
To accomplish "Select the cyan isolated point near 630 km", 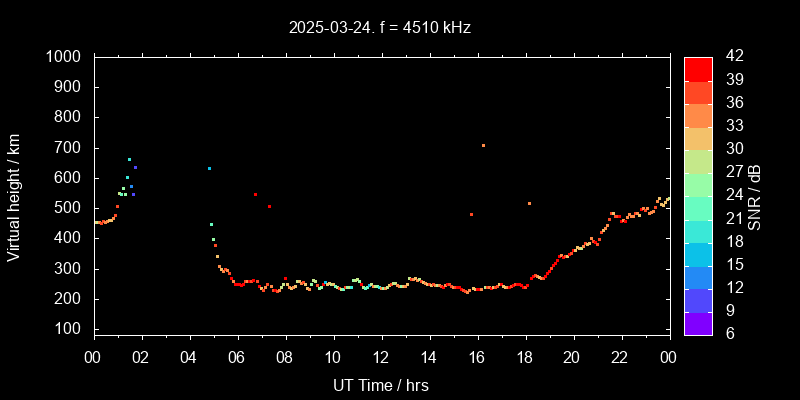I will [x=209, y=168].
